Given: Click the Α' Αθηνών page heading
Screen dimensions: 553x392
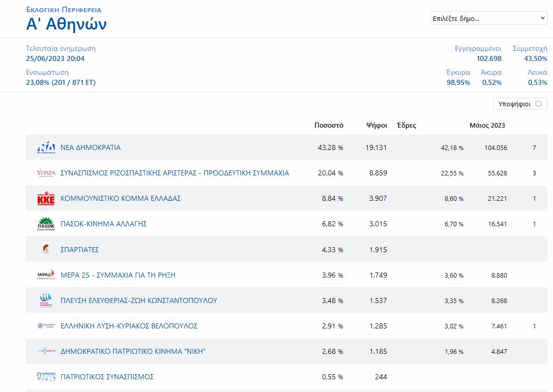Looking at the screenshot, I should (x=66, y=24).
